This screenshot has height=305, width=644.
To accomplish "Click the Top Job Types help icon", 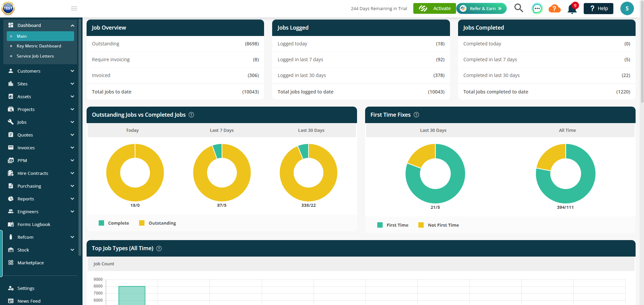I will [x=159, y=249].
